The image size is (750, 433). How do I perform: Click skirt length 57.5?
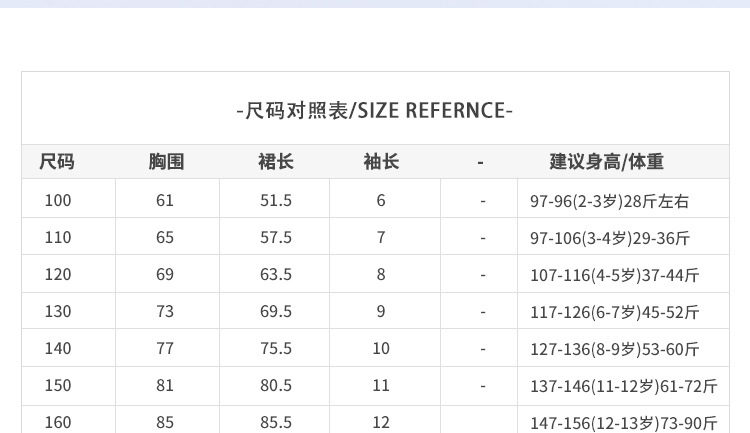(276, 237)
